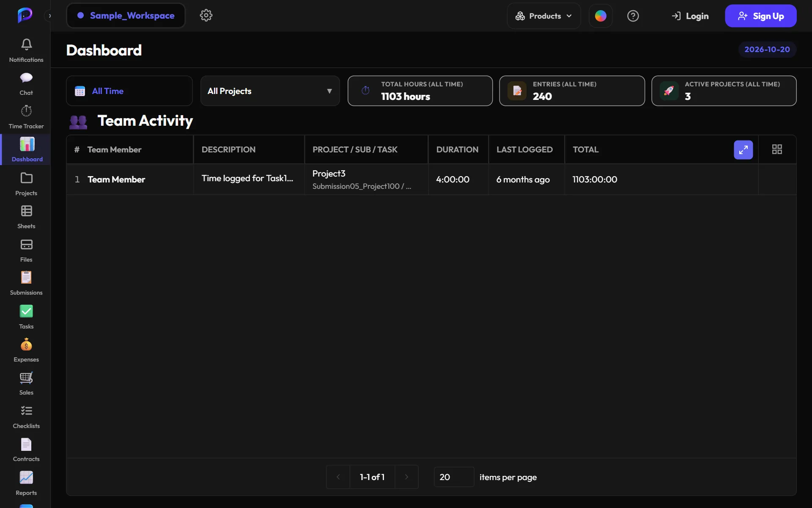Image resolution: width=812 pixels, height=508 pixels.
Task: Open Files in the sidebar
Action: [x=26, y=250]
